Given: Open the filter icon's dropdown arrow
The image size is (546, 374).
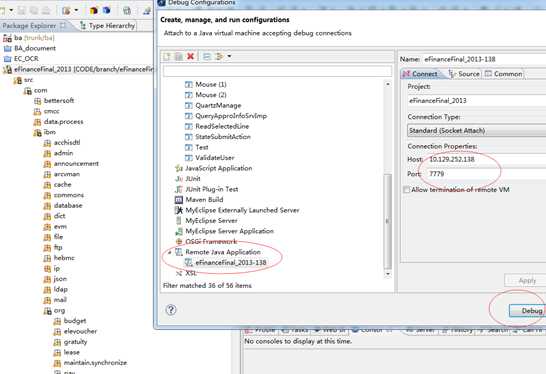Looking at the screenshot, I should (x=229, y=56).
